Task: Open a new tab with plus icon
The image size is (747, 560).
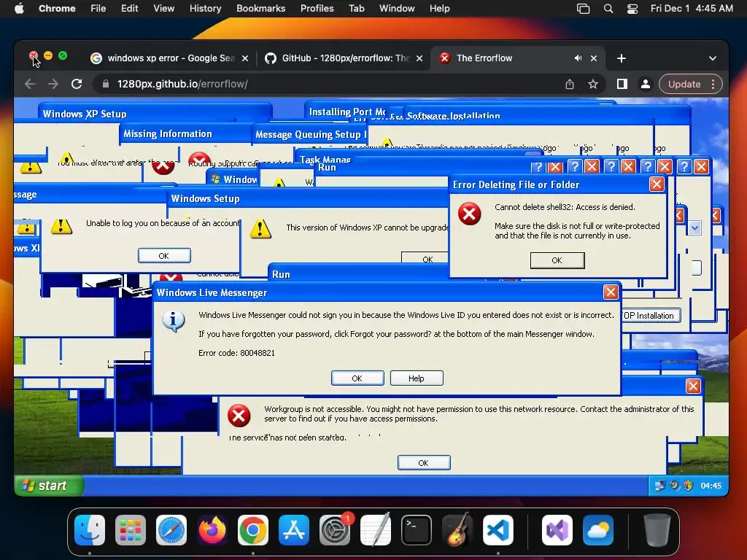Action: pos(622,58)
